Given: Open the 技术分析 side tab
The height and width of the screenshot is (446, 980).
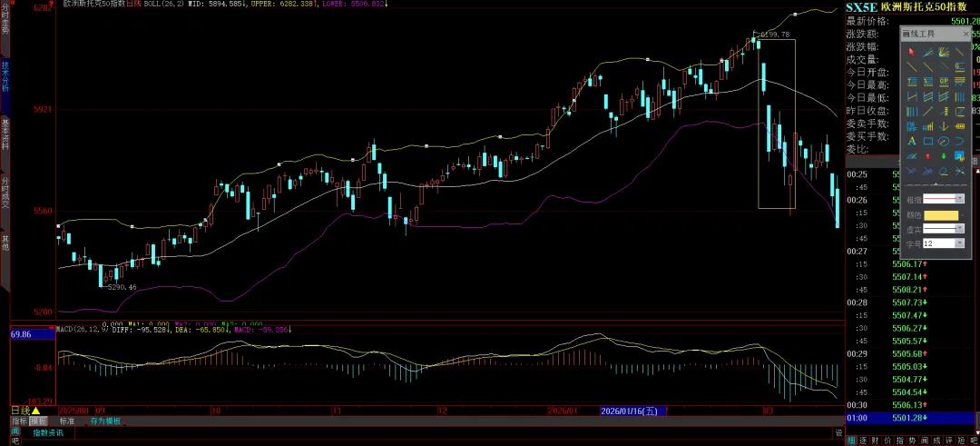Looking at the screenshot, I should pos(5,76).
